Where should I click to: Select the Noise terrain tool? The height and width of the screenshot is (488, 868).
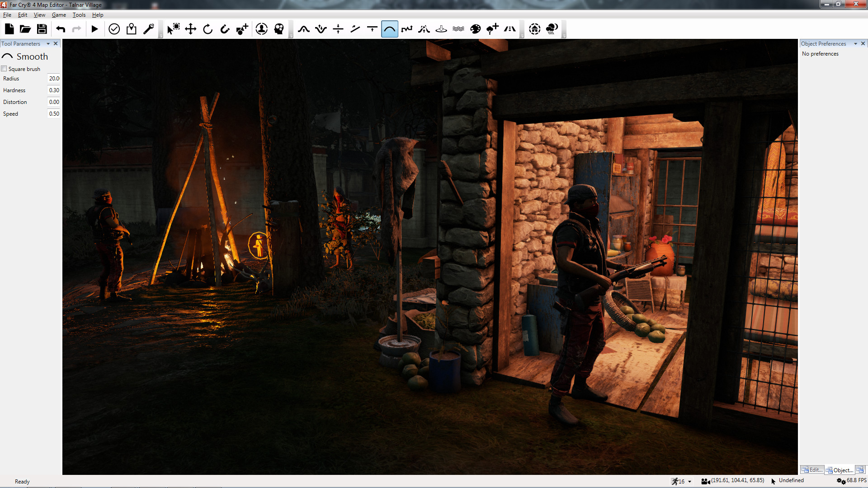pyautogui.click(x=407, y=29)
